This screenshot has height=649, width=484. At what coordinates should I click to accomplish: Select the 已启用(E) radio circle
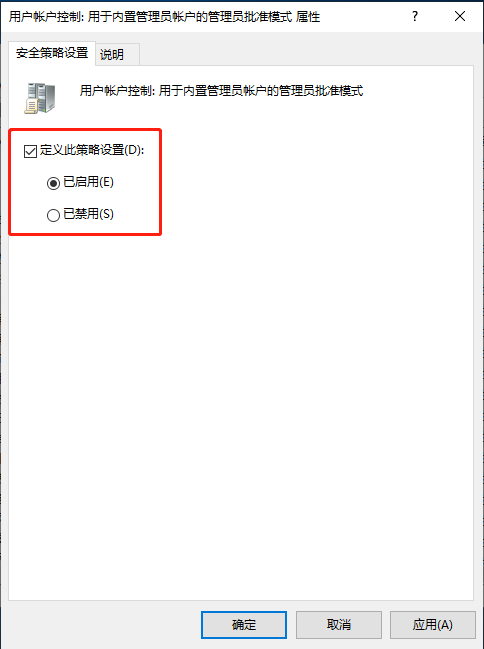[53, 183]
